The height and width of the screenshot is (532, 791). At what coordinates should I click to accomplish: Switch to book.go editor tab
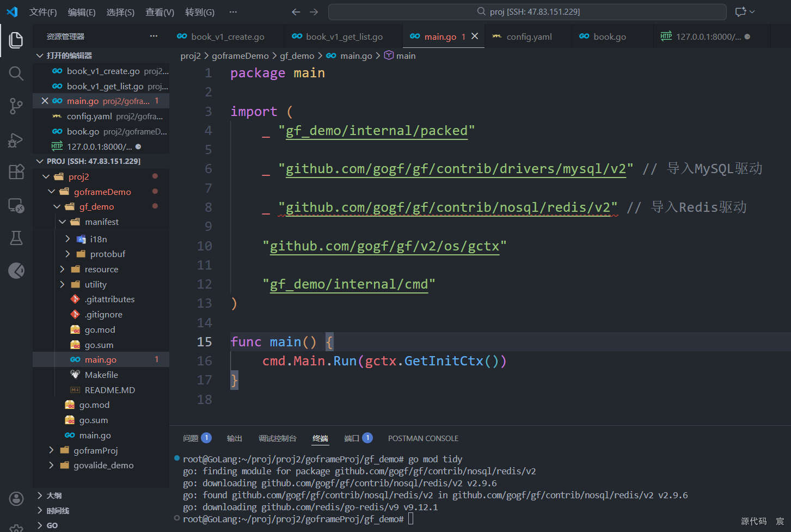[x=609, y=36]
